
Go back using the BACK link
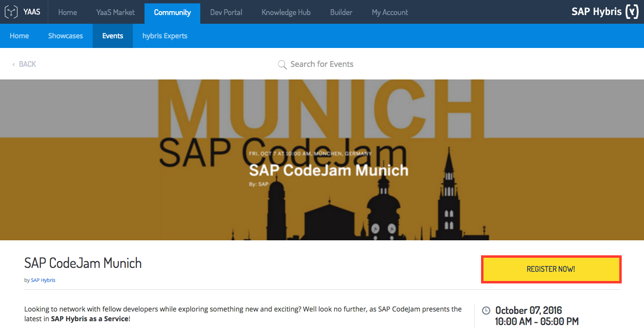[x=24, y=64]
